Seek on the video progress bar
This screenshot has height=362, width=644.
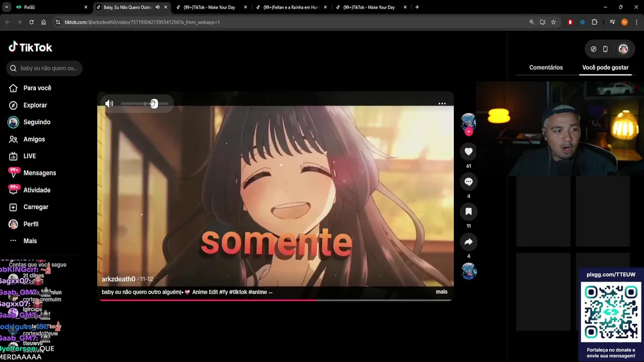click(275, 300)
